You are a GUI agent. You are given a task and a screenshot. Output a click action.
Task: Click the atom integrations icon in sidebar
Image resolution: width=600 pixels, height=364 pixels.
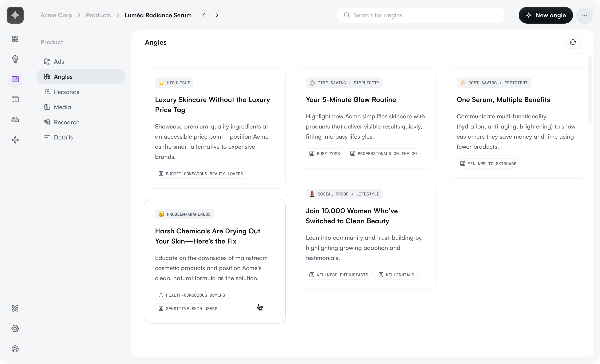(x=15, y=308)
